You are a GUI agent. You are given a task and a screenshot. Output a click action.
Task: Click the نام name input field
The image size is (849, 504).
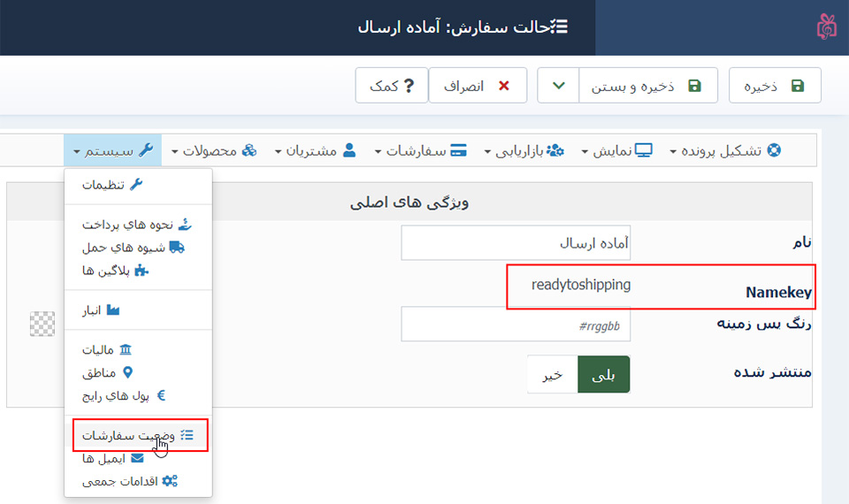(x=516, y=242)
